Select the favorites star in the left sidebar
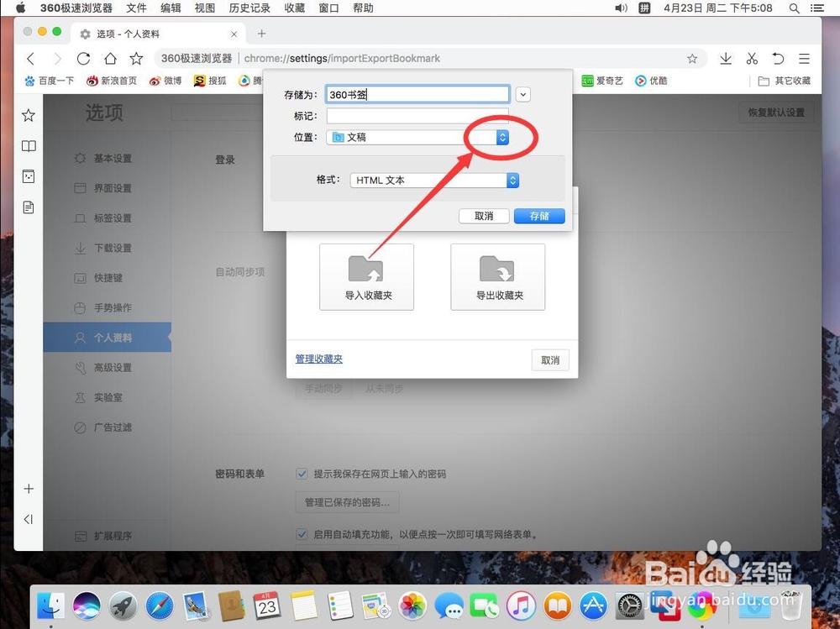This screenshot has width=840, height=629. click(29, 115)
